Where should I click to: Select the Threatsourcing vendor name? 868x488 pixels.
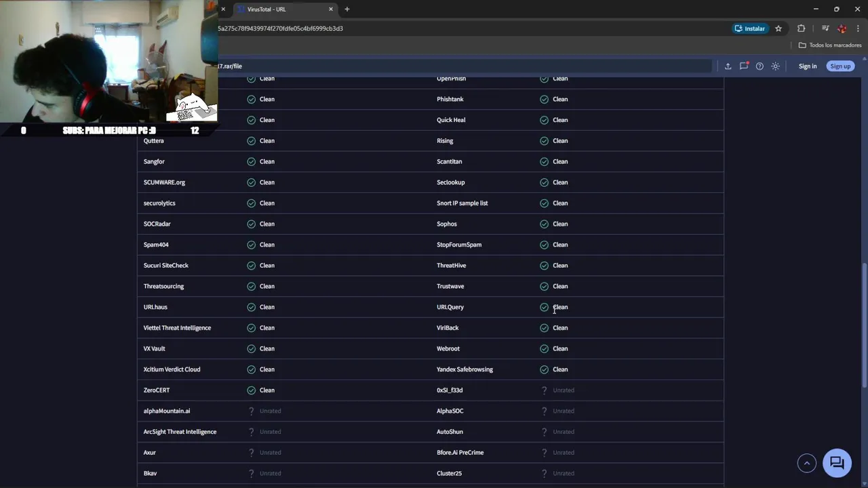(x=163, y=286)
